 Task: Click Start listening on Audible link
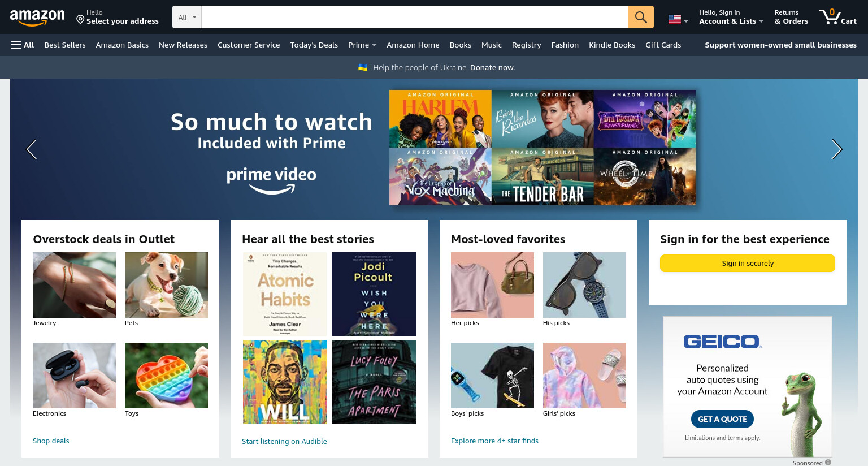284,441
